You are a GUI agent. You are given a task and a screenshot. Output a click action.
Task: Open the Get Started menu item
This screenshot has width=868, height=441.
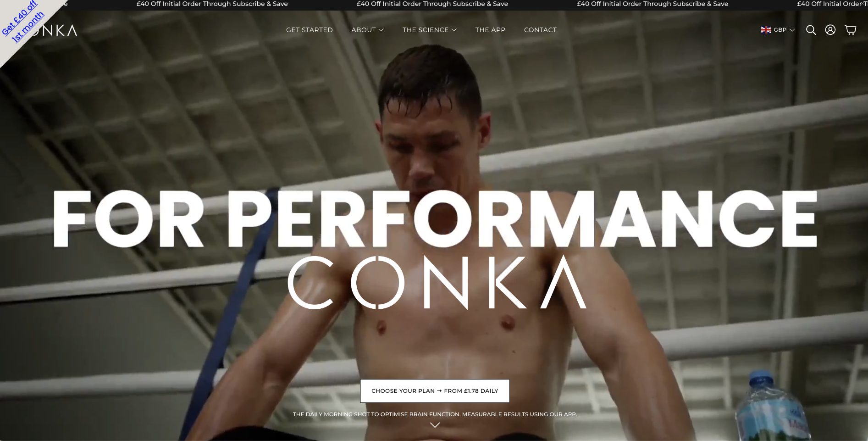tap(310, 30)
